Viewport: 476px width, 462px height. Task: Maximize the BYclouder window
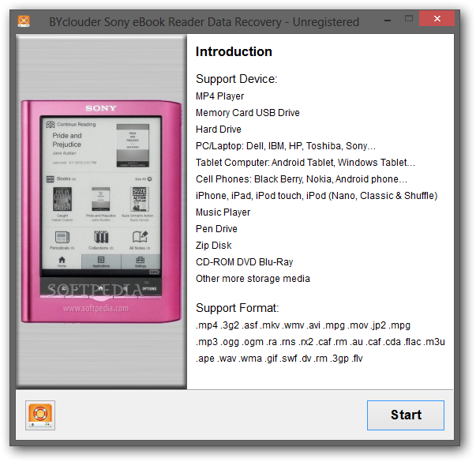pyautogui.click(x=409, y=19)
